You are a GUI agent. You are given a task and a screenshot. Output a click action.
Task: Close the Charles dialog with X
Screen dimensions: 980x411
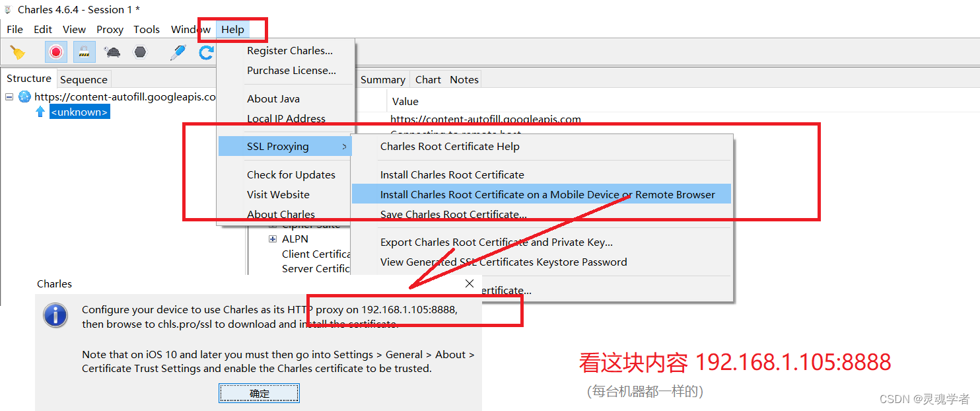(x=470, y=283)
